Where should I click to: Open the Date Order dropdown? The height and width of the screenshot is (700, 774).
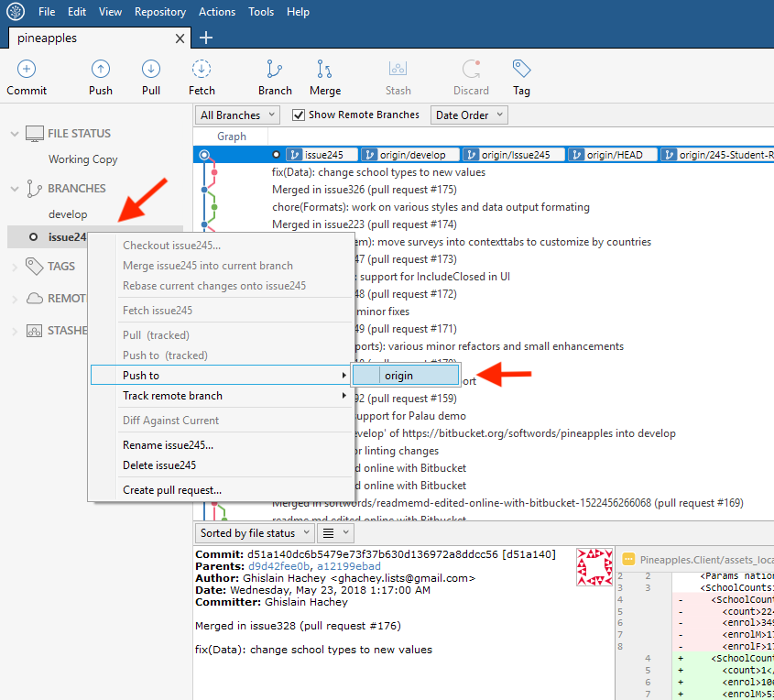click(x=468, y=115)
